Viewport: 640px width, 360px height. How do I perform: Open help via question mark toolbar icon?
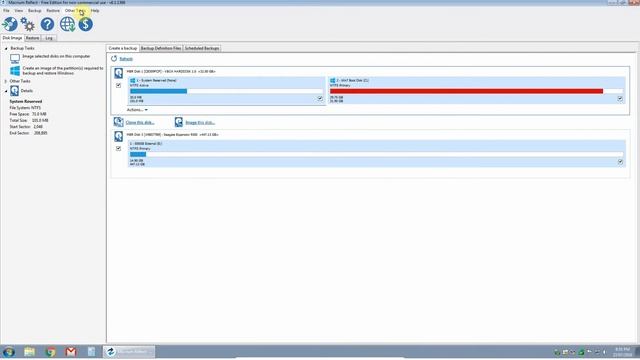click(x=47, y=24)
